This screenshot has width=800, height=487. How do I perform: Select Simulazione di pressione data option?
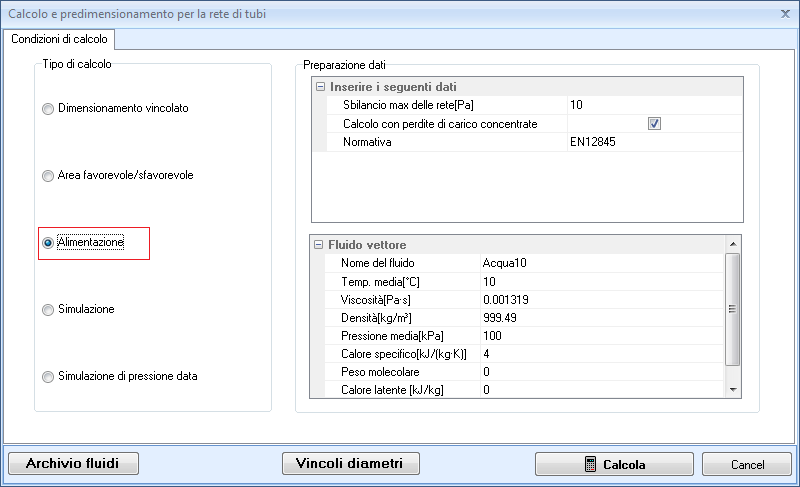(48, 377)
